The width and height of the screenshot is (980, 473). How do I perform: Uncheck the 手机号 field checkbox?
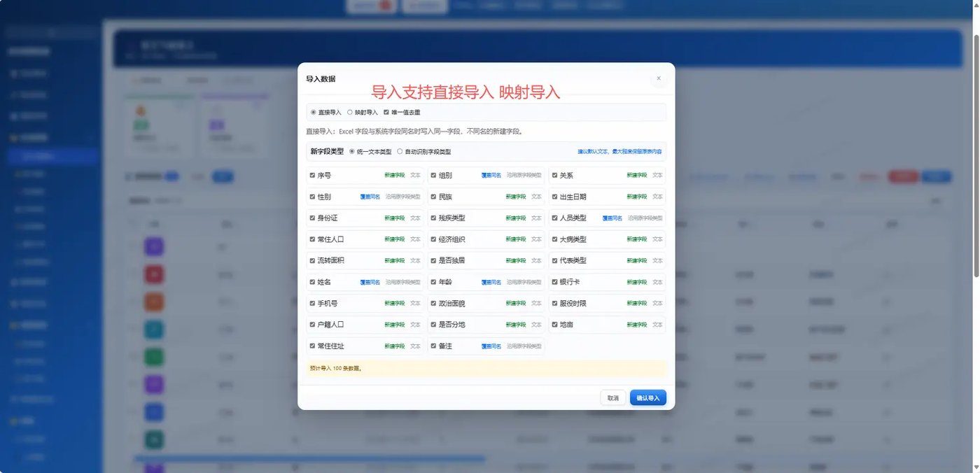312,304
